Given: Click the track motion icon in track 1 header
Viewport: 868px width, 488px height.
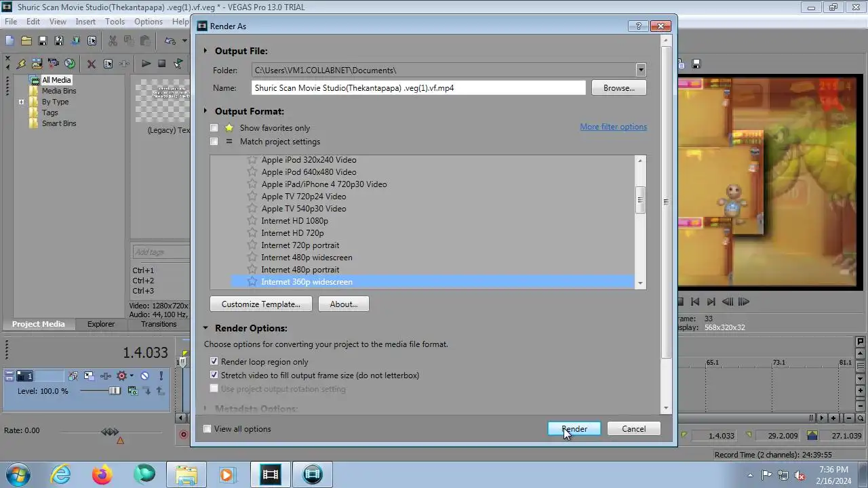Looking at the screenshot, I should [89, 375].
